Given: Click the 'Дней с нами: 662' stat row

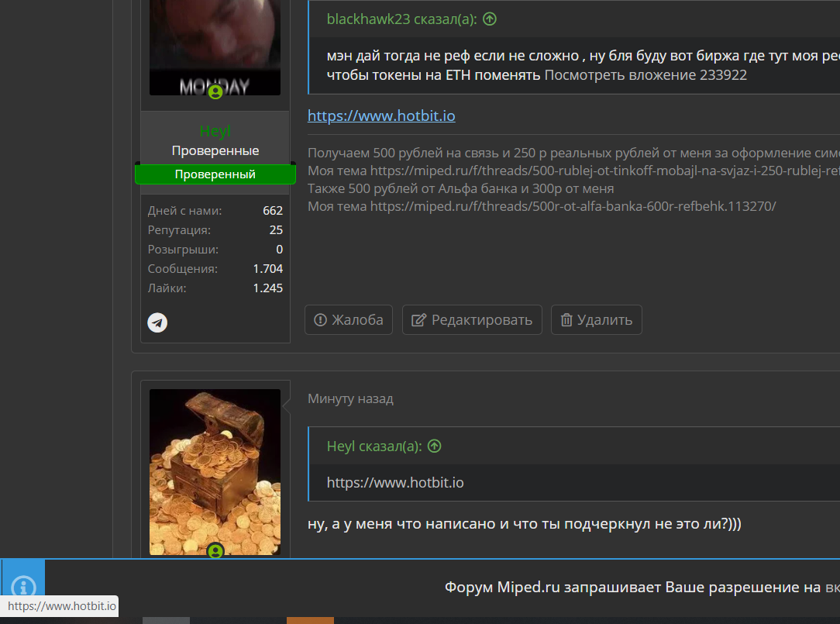Looking at the screenshot, I should pos(215,211).
